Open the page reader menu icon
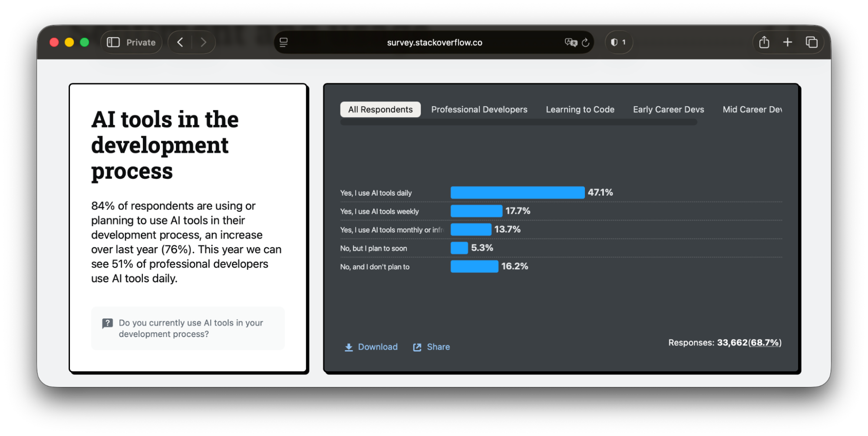This screenshot has height=436, width=868. click(284, 42)
